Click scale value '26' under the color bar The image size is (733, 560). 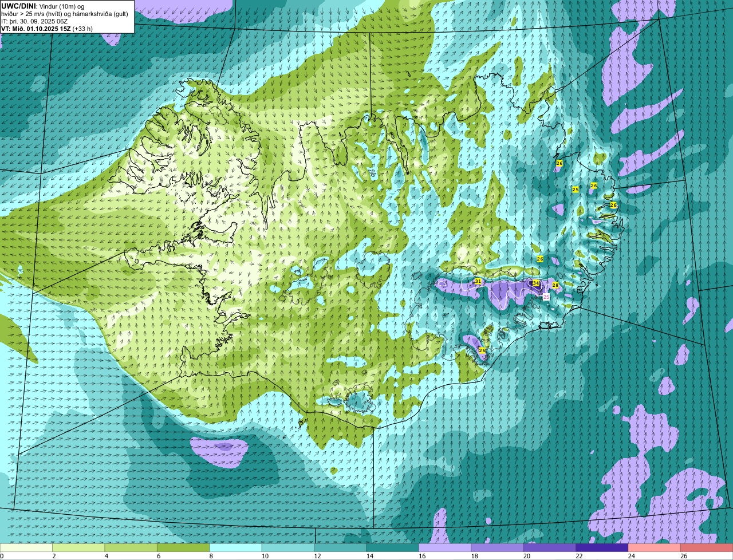[684, 556]
